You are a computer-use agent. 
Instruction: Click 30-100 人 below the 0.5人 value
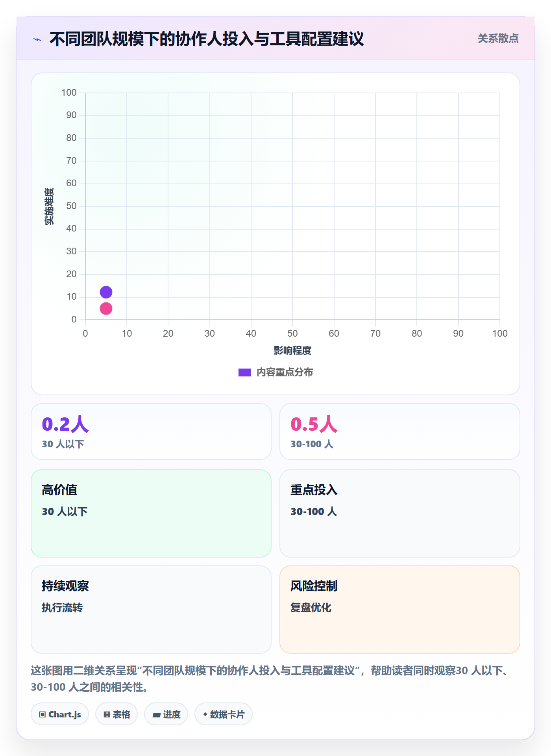pos(312,444)
